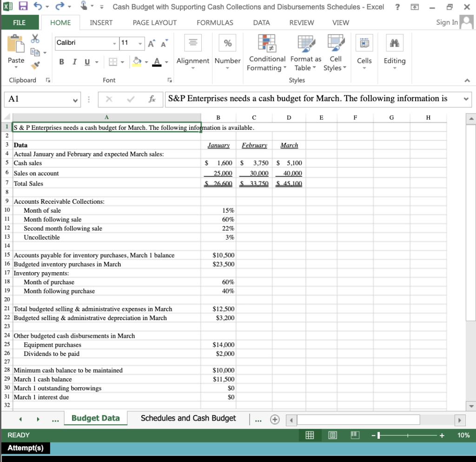
Task: Click the Paste clipboard icon
Action: coord(16,43)
